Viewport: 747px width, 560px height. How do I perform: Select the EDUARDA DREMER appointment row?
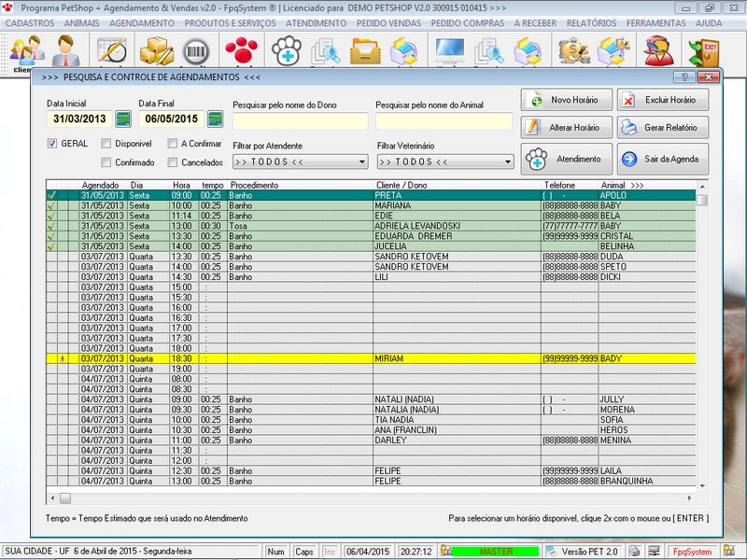pos(371,236)
